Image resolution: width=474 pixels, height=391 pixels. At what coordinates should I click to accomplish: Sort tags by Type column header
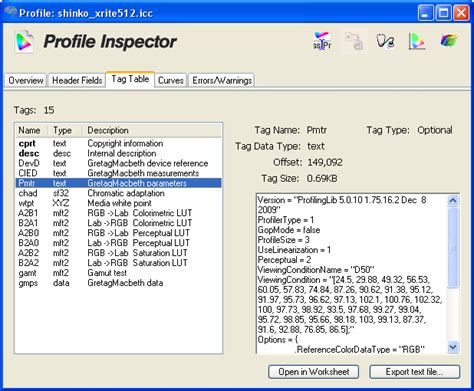point(65,130)
